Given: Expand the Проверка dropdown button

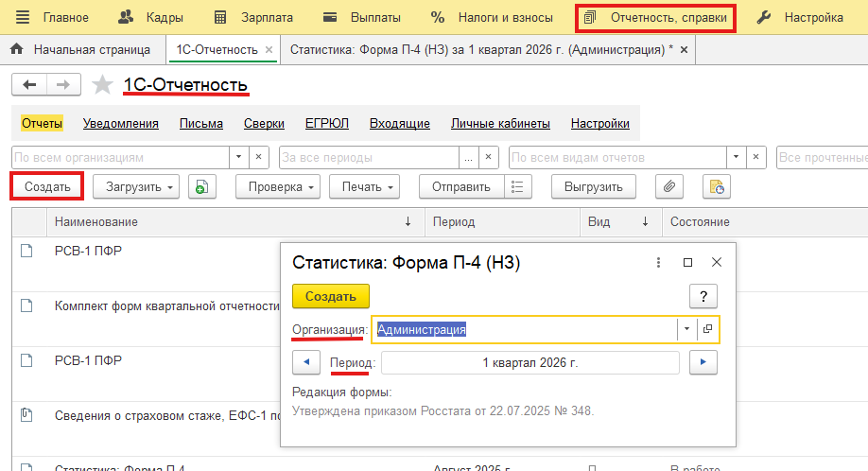Looking at the screenshot, I should coord(277,186).
